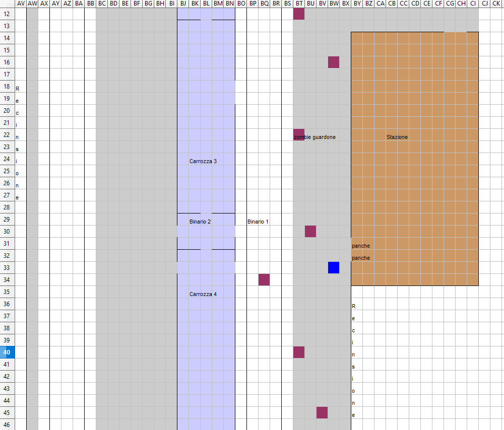Select the BJ column header
Image resolution: width=504 pixels, height=430 pixels.
coord(183,4)
